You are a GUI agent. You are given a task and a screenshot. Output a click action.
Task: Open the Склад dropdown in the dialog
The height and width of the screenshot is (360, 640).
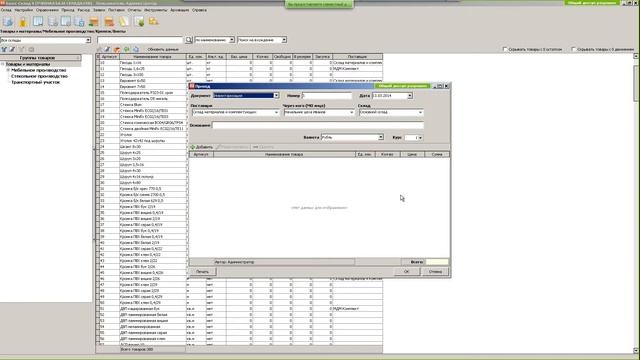click(x=420, y=112)
